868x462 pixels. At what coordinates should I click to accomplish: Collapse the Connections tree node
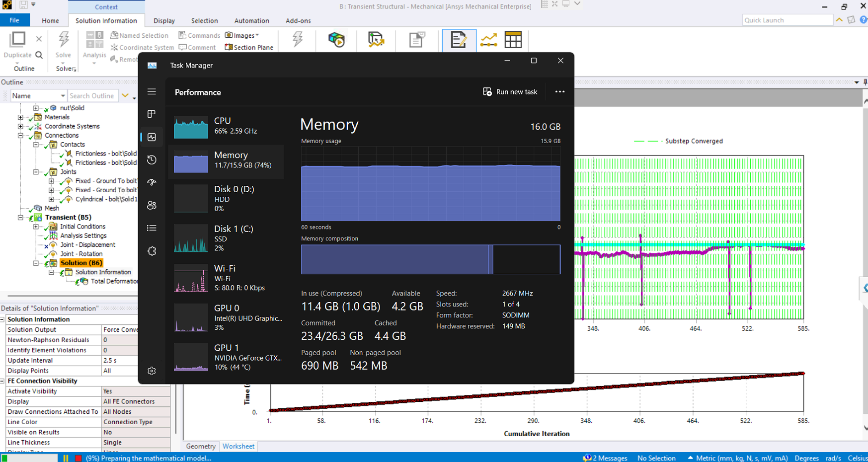click(x=20, y=136)
